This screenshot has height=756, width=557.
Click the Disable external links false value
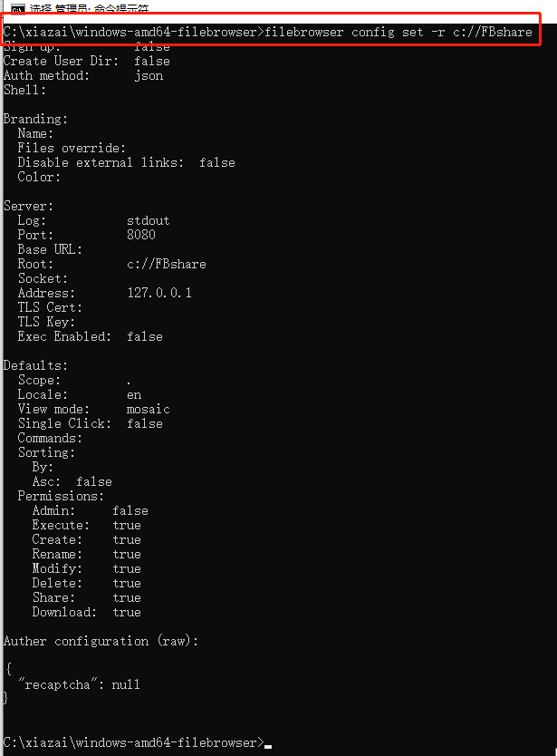[217, 162]
